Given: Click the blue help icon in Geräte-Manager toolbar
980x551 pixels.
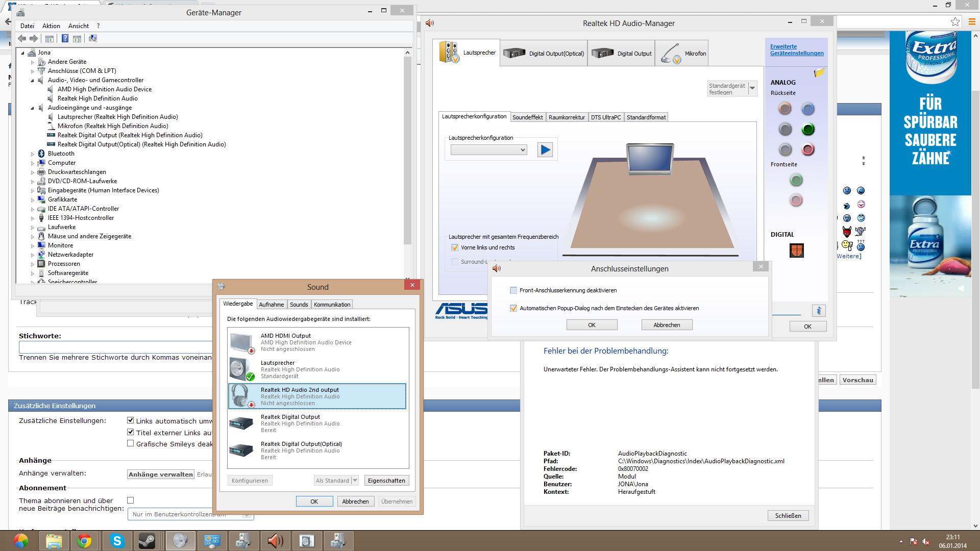Looking at the screenshot, I should point(65,39).
